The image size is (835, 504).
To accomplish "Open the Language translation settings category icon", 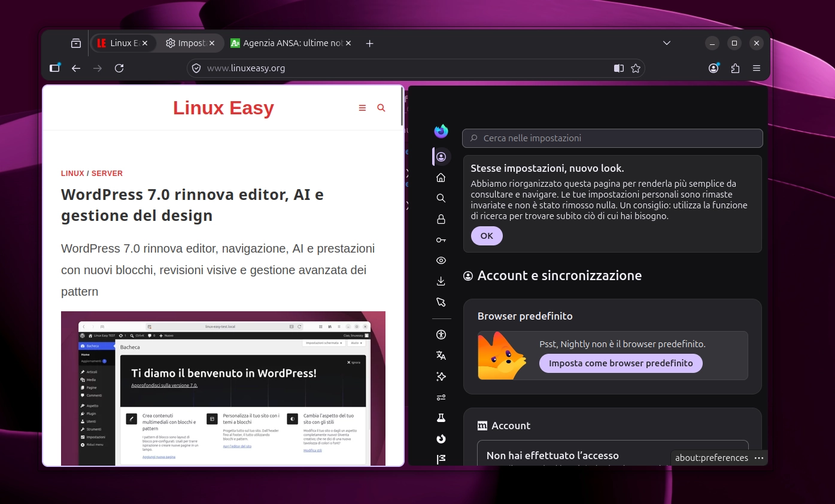I will coord(441,356).
